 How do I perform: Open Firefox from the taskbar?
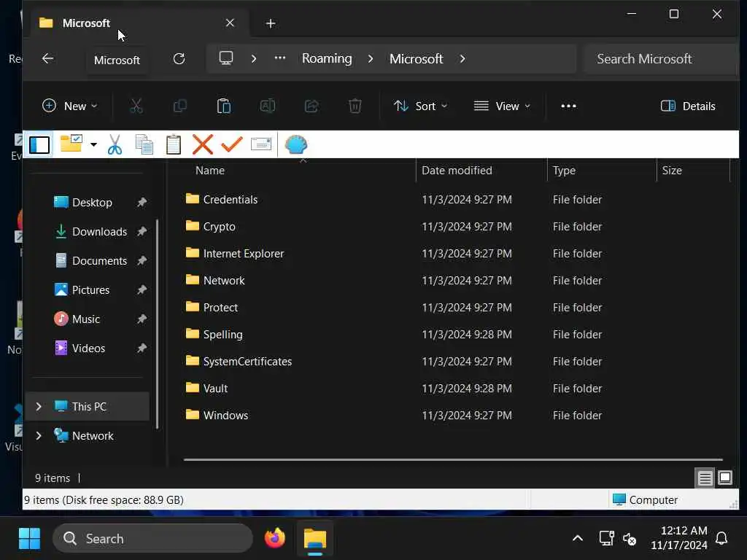coord(275,539)
